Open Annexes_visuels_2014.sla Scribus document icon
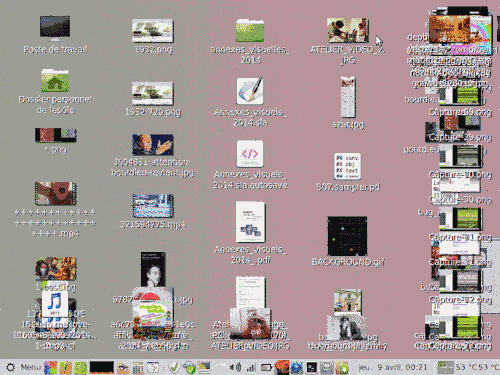 250,91
